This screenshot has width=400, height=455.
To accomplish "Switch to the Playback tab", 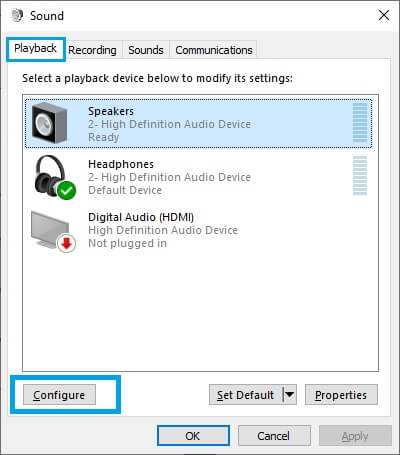I will pos(35,49).
